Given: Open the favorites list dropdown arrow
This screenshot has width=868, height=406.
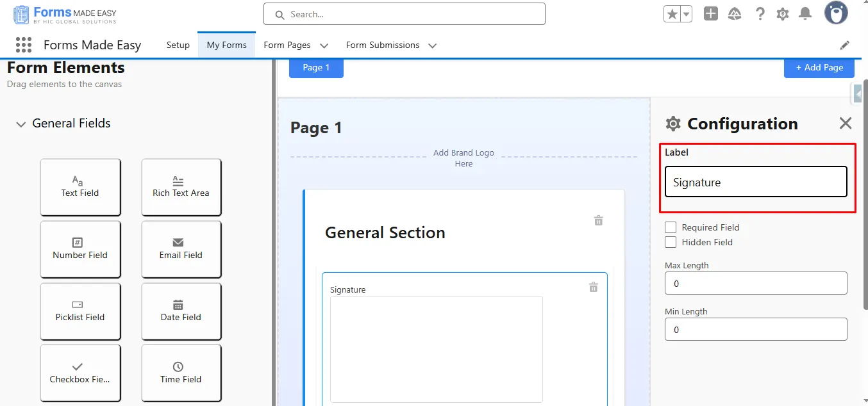Looking at the screenshot, I should click(686, 14).
